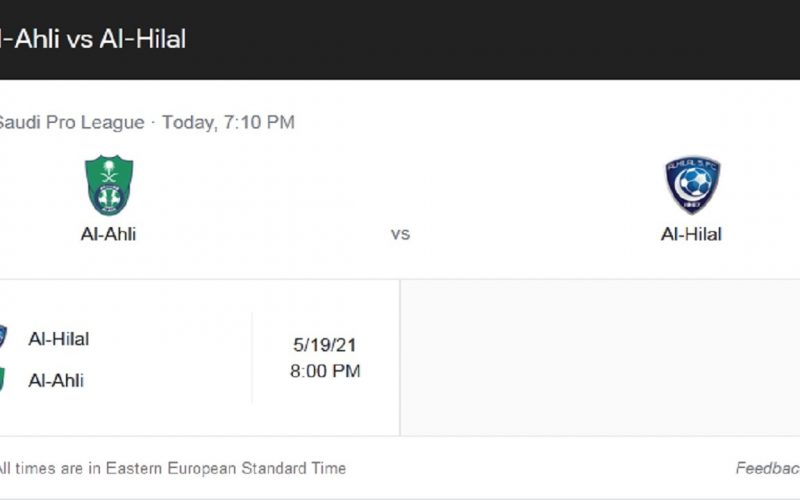
Task: Click the 5/19/21 match date
Action: (325, 345)
